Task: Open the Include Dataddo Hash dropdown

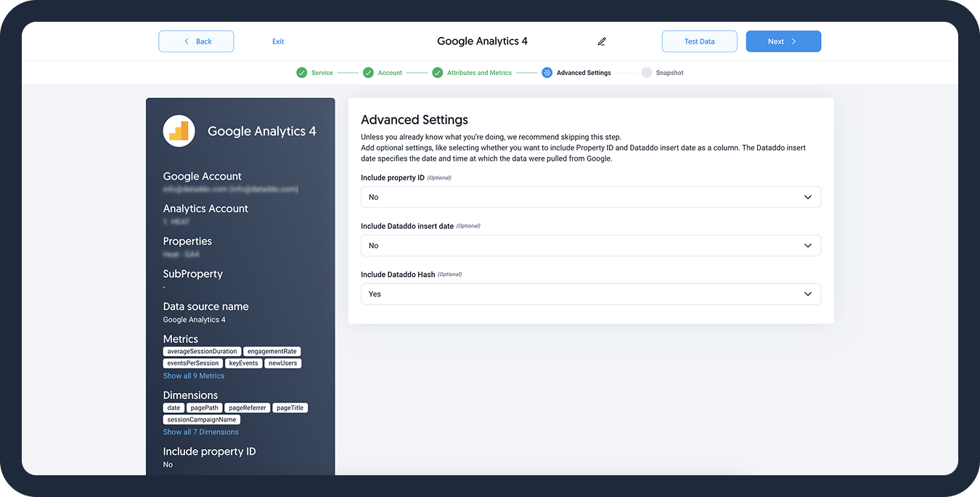Action: [x=591, y=294]
